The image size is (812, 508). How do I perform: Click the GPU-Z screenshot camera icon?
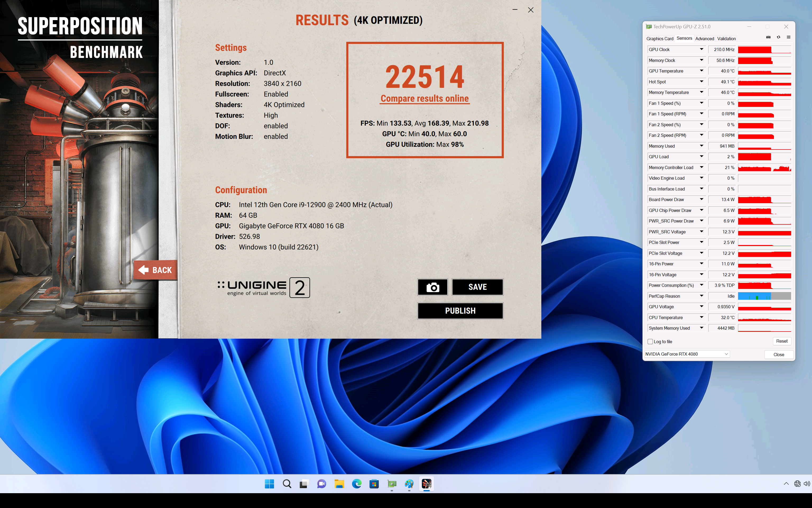pyautogui.click(x=768, y=37)
